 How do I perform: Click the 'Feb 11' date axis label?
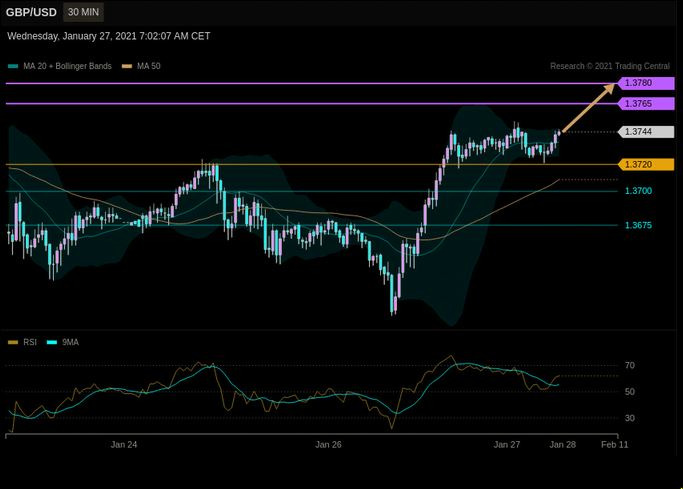(615, 445)
